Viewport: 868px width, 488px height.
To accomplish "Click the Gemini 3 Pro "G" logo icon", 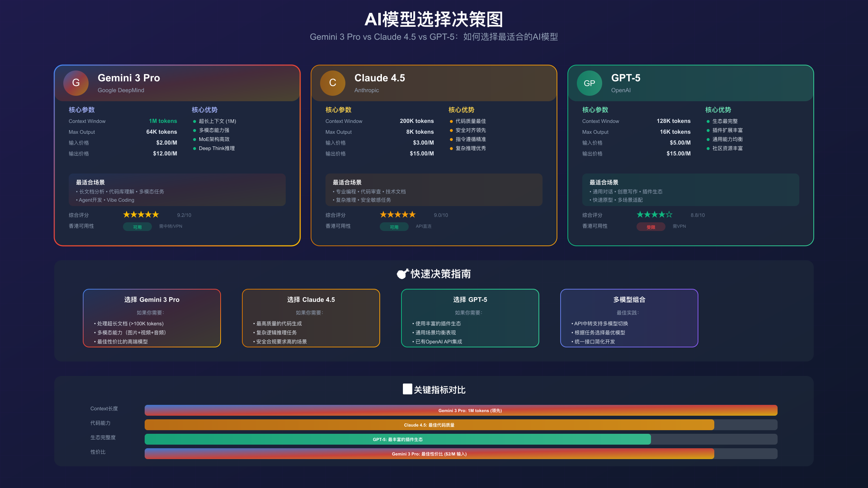I will tap(76, 83).
